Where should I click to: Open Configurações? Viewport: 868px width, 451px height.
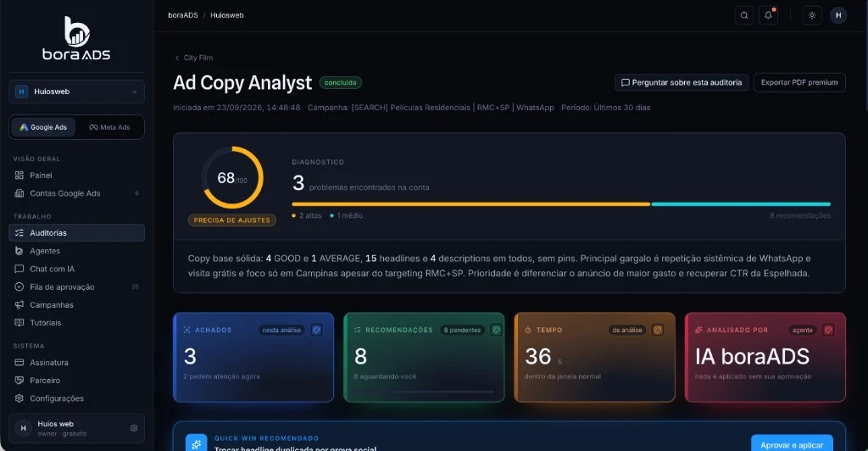pos(76,398)
